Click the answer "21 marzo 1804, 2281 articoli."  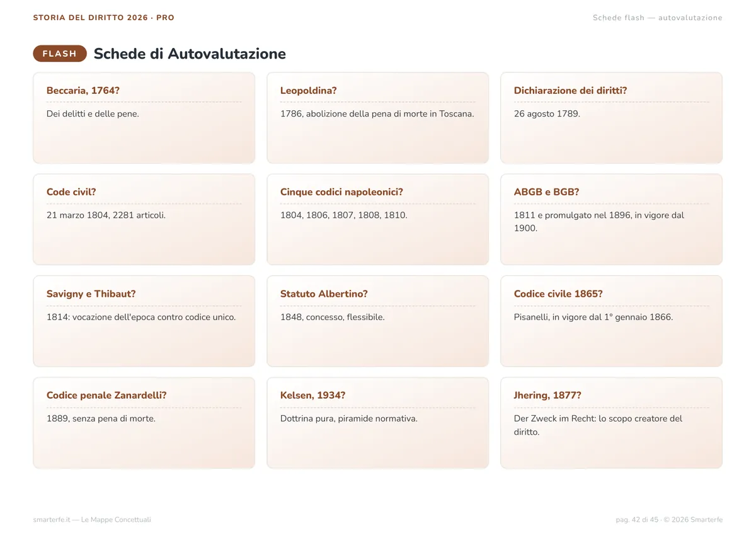[x=106, y=216]
